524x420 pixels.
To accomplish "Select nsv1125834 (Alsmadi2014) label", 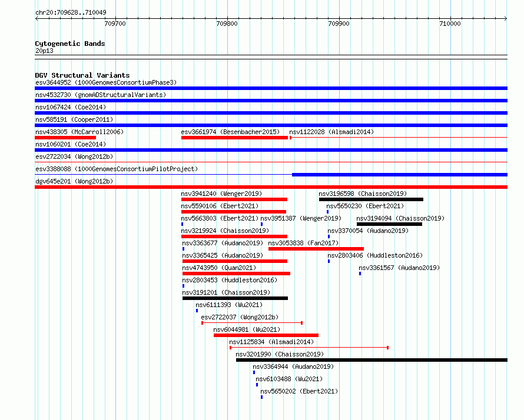I will pos(271,342).
